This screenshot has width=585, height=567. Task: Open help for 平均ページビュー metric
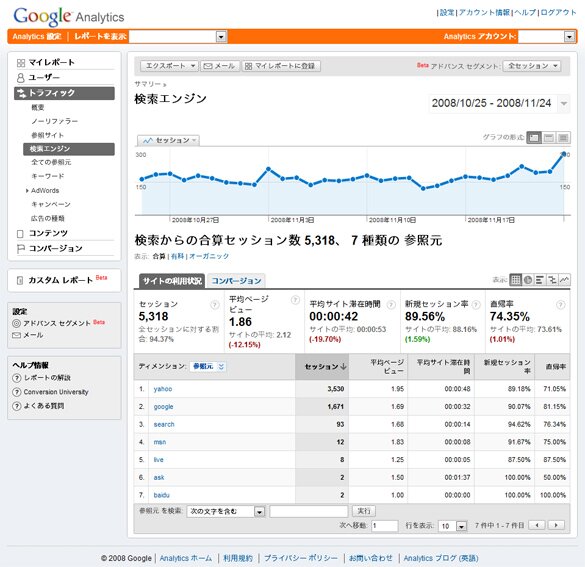295,300
